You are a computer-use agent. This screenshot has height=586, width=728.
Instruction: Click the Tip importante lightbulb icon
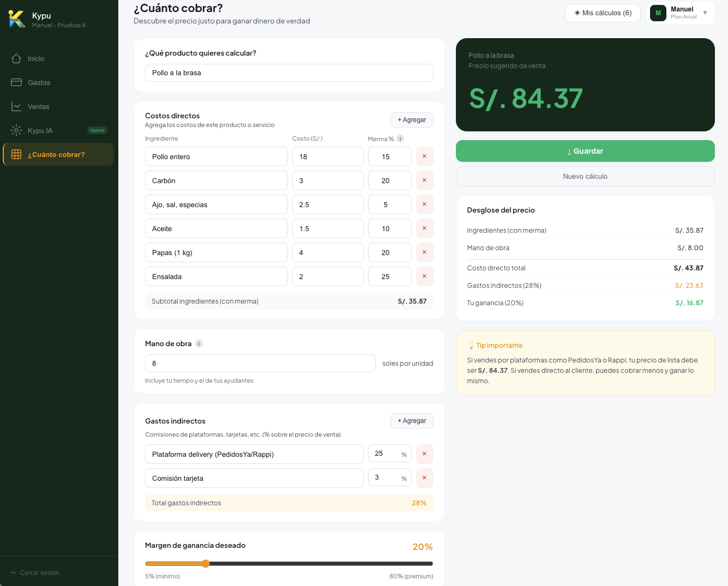471,346
